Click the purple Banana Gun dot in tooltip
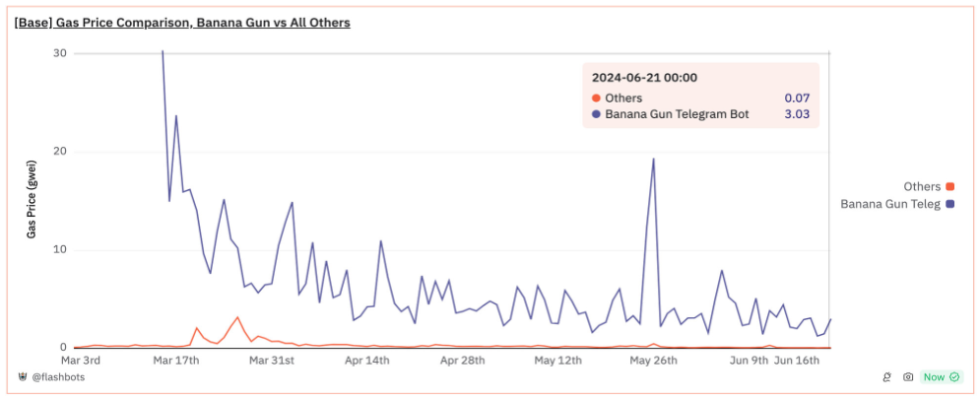 pos(596,114)
